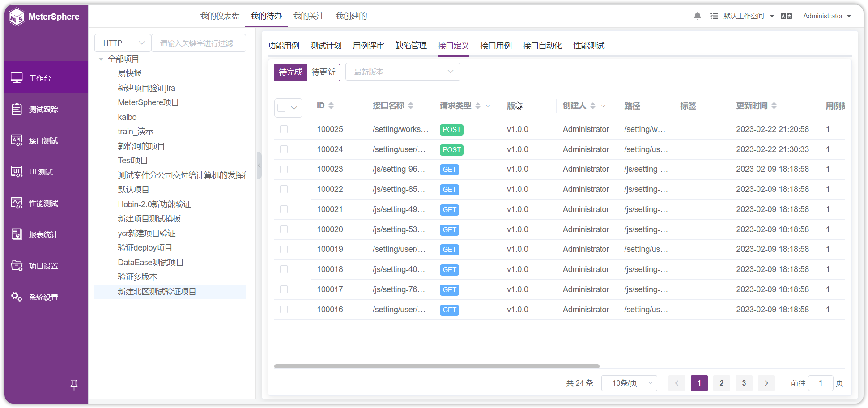Open 项目设置 project settings
This screenshot has width=868, height=408.
click(x=44, y=266)
